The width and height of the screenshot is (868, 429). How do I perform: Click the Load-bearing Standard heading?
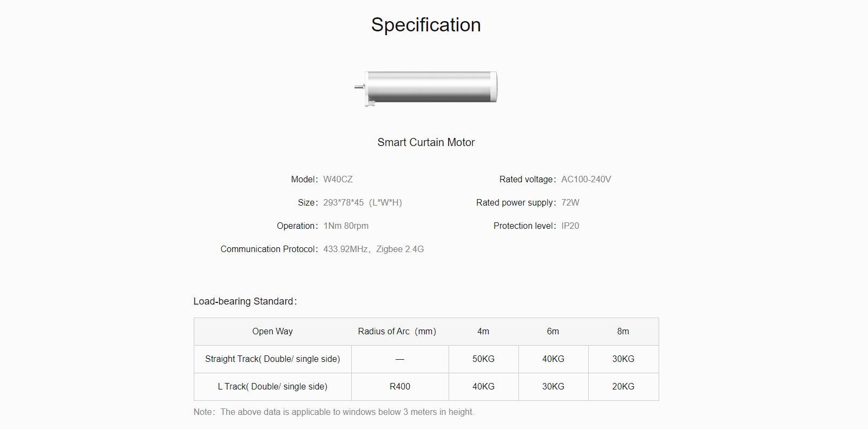[x=245, y=301]
